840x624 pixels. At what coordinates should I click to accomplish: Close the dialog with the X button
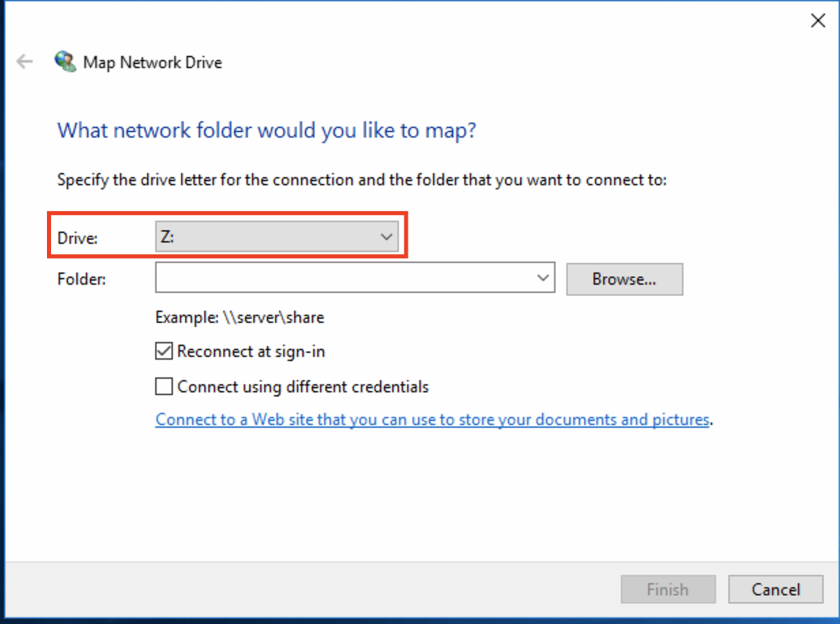tap(818, 20)
